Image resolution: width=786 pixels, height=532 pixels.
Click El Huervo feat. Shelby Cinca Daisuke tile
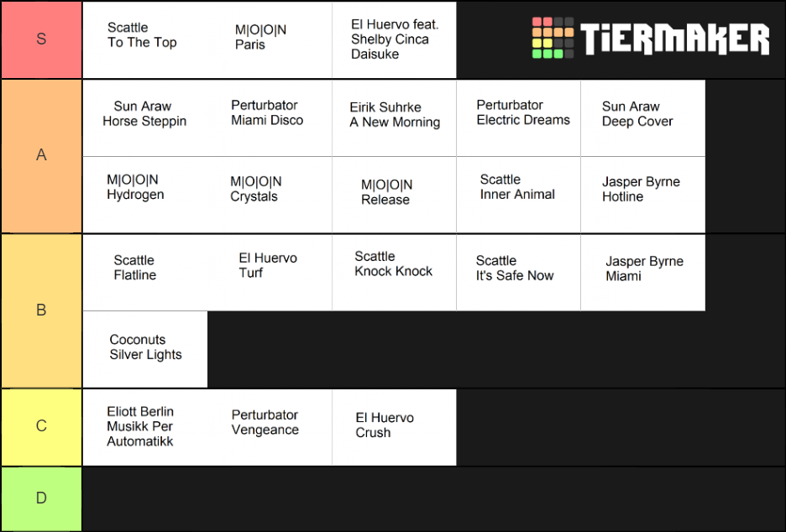tap(394, 39)
